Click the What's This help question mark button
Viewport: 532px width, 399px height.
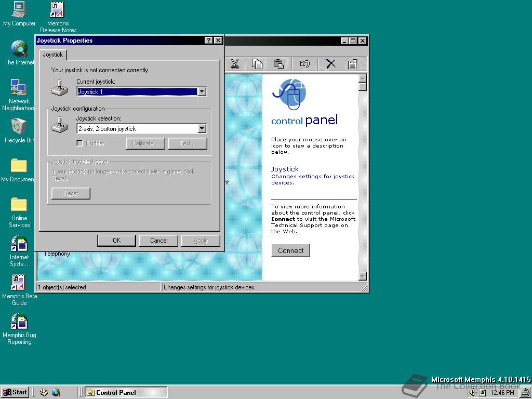pyautogui.click(x=209, y=41)
